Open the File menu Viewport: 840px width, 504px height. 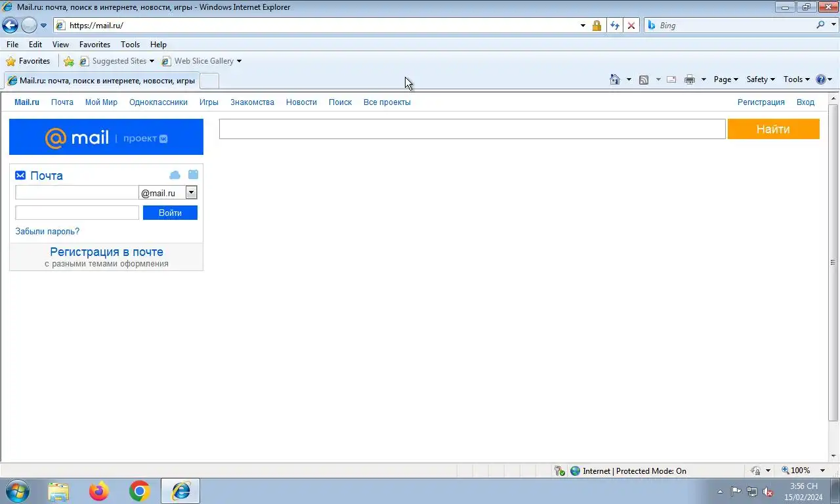click(12, 45)
